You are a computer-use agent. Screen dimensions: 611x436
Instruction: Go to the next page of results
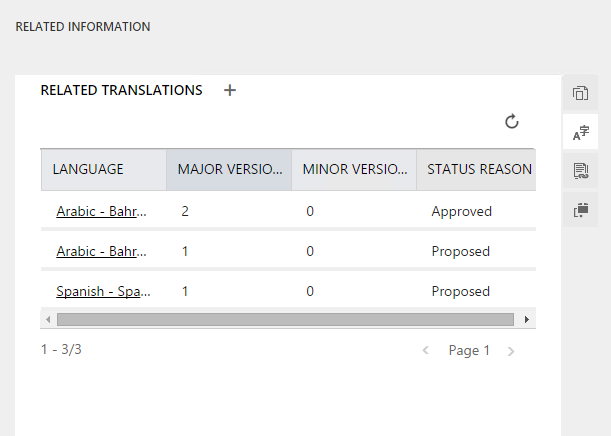[x=511, y=351]
